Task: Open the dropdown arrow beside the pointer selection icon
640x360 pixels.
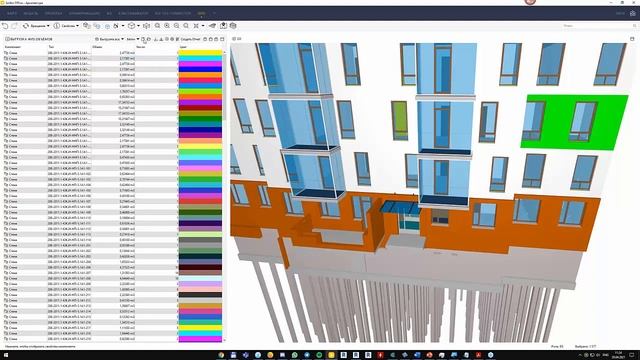Action: click(x=123, y=26)
